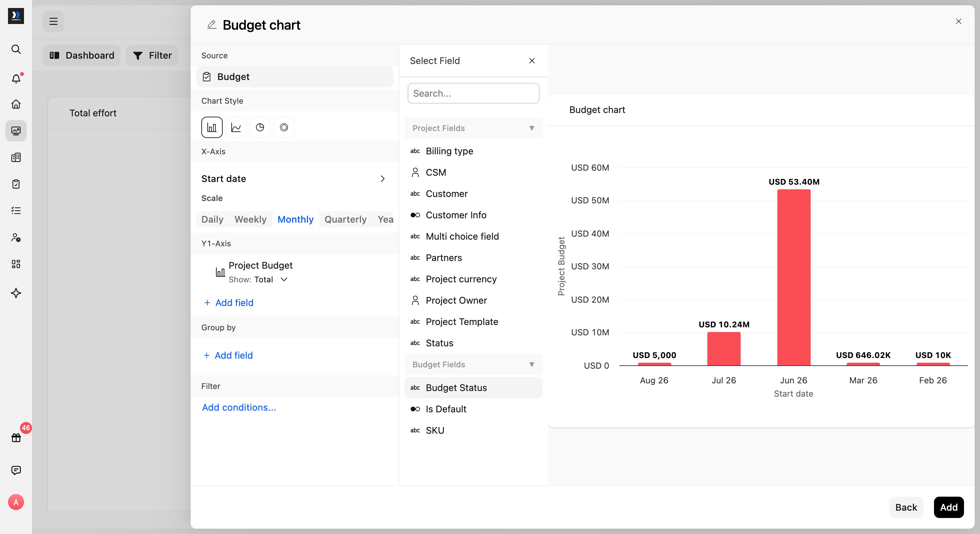Screen dimensions: 980x534
Task: Open the sparkle AI icon in sidebar
Action: coord(16,293)
